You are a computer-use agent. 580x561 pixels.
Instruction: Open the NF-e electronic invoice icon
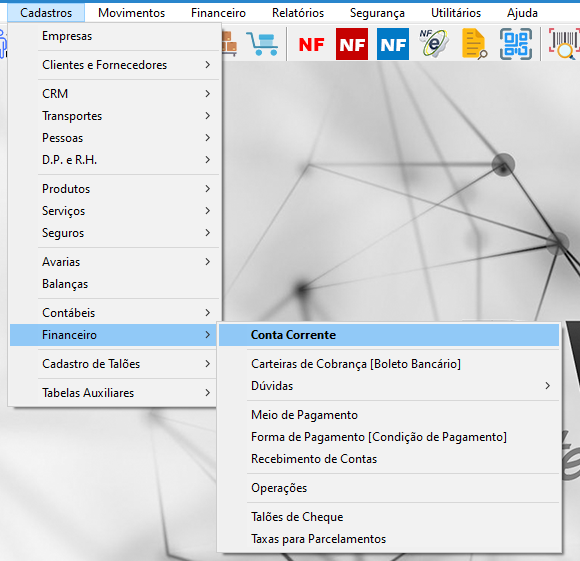click(434, 43)
